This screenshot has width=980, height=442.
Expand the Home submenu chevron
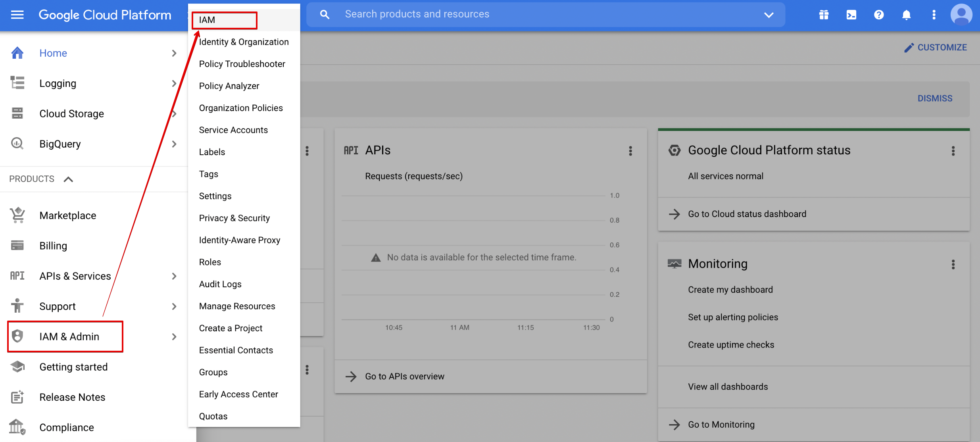(174, 53)
